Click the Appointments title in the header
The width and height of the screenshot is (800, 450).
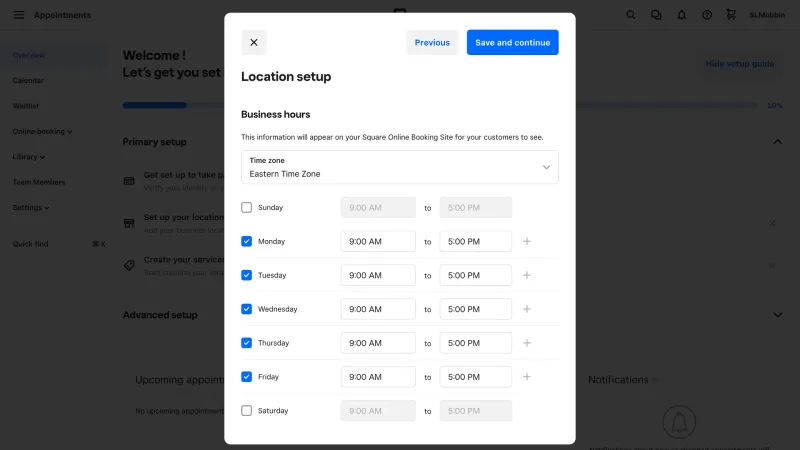coord(62,15)
